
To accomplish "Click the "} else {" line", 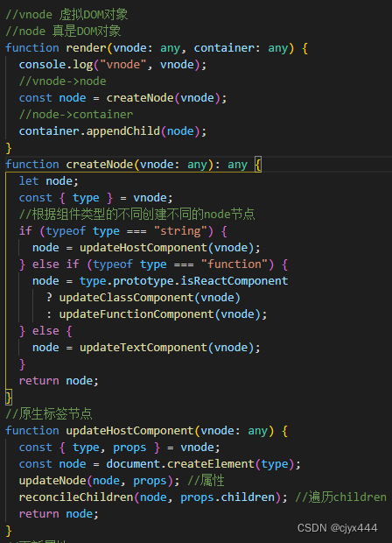I will (x=45, y=331).
